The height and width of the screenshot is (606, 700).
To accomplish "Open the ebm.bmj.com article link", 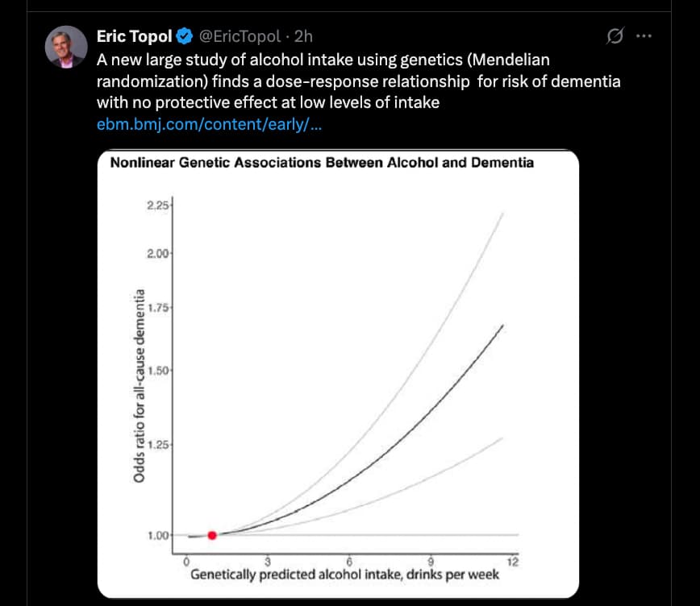I will [x=209, y=125].
